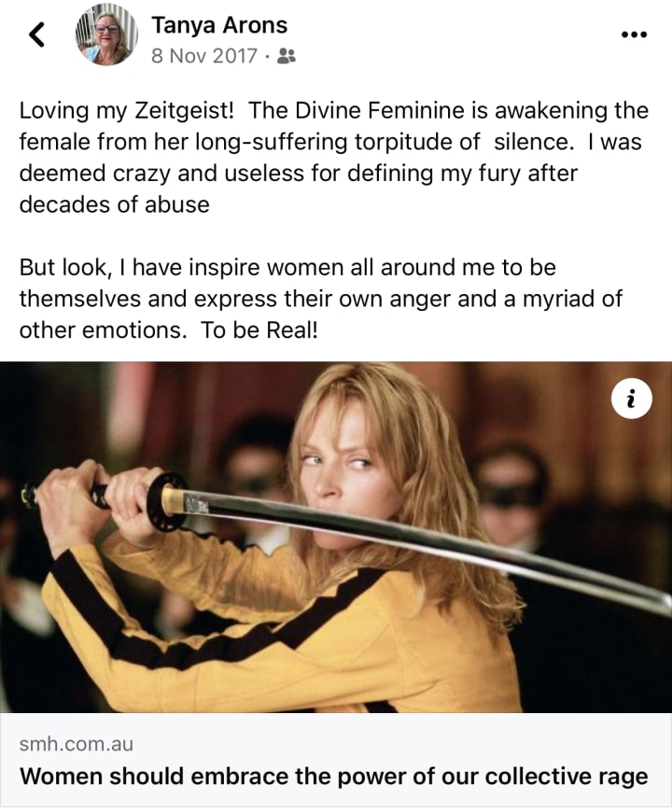Tap the "To be Real!" closing text

coord(259,329)
